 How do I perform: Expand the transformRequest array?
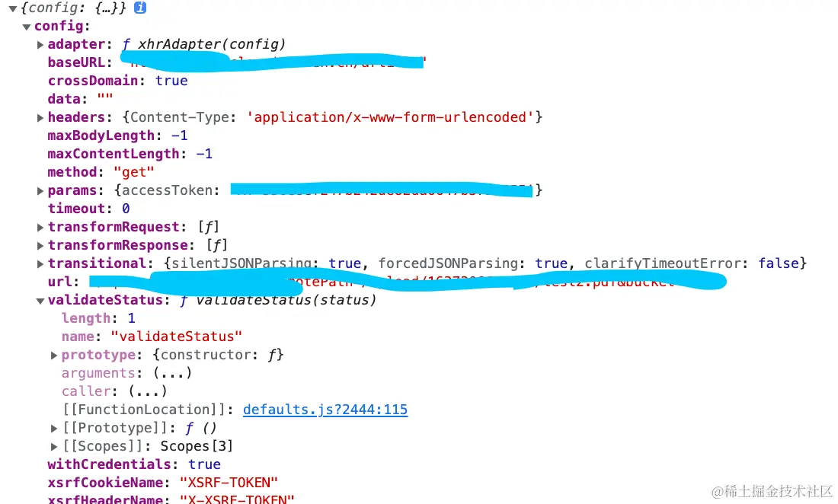[x=40, y=226]
